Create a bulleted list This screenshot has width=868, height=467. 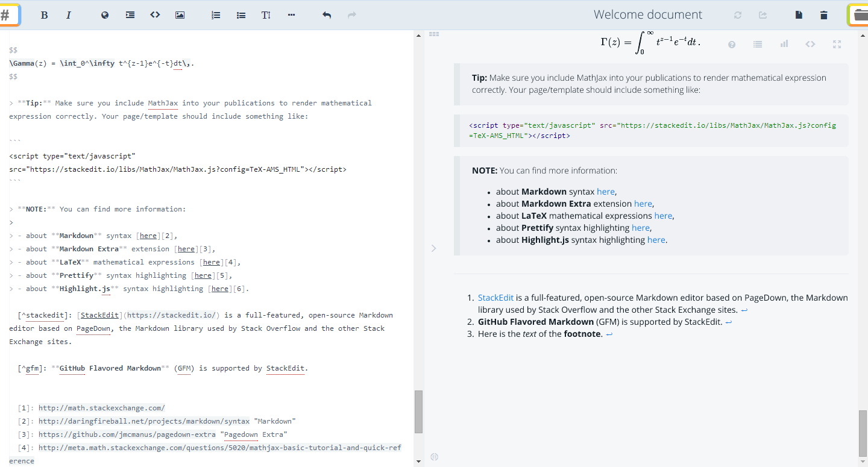pyautogui.click(x=241, y=15)
